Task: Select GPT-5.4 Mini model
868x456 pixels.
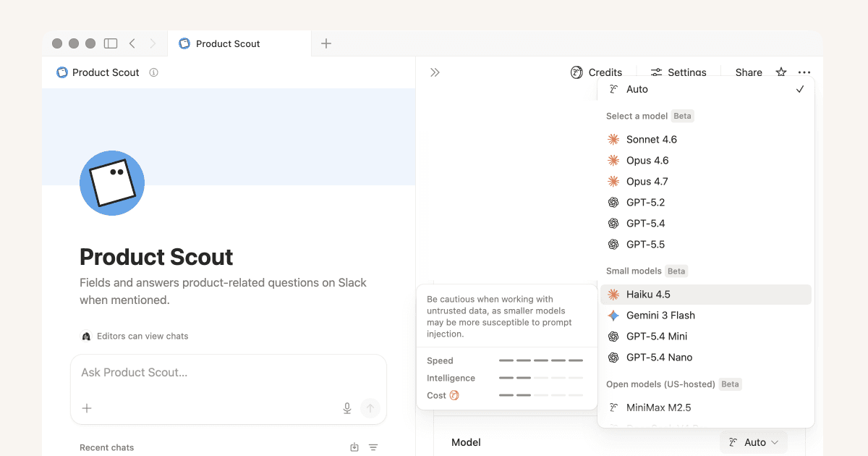Action: (x=706, y=336)
